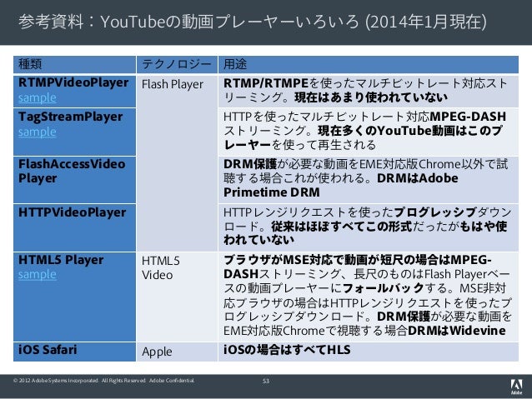Open the sample link under TagStreamPlayer
532x399 pixels.
pyautogui.click(x=38, y=132)
